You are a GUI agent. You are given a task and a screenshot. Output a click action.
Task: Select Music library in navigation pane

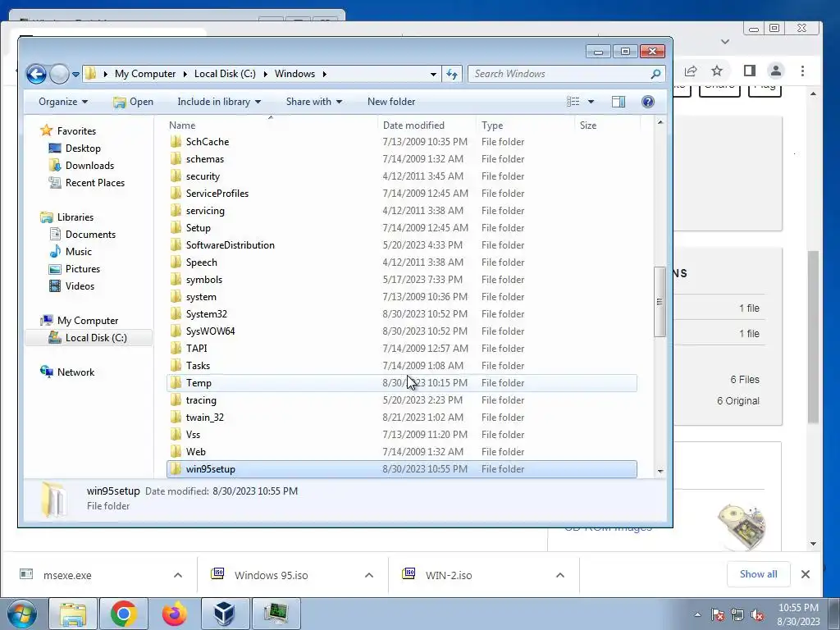78,251
